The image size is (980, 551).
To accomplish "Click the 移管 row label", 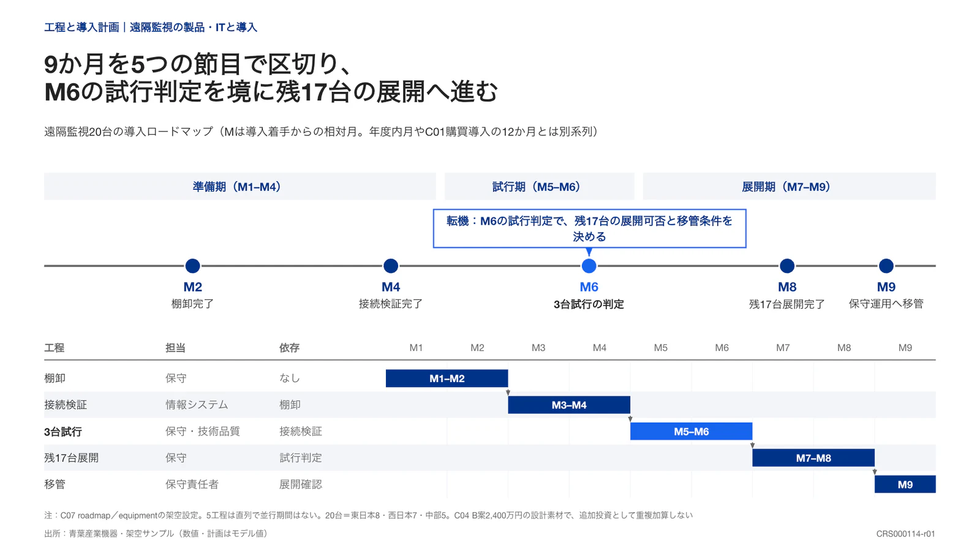I will click(x=55, y=484).
